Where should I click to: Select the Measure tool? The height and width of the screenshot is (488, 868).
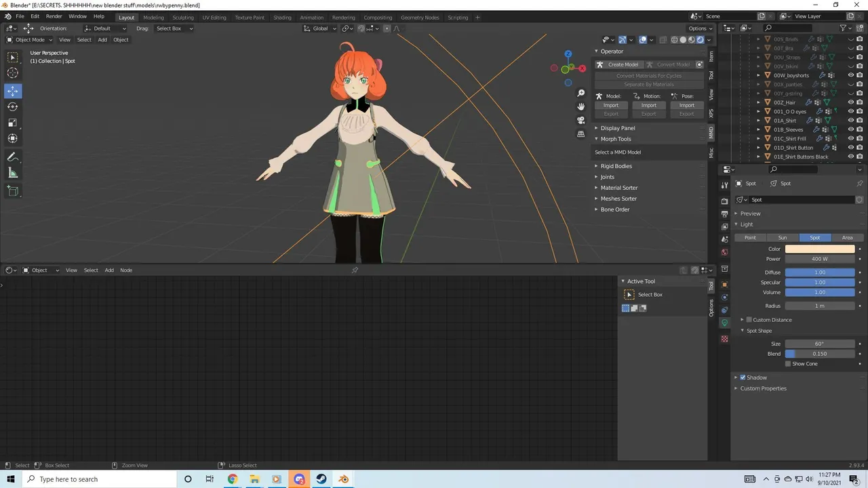13,173
